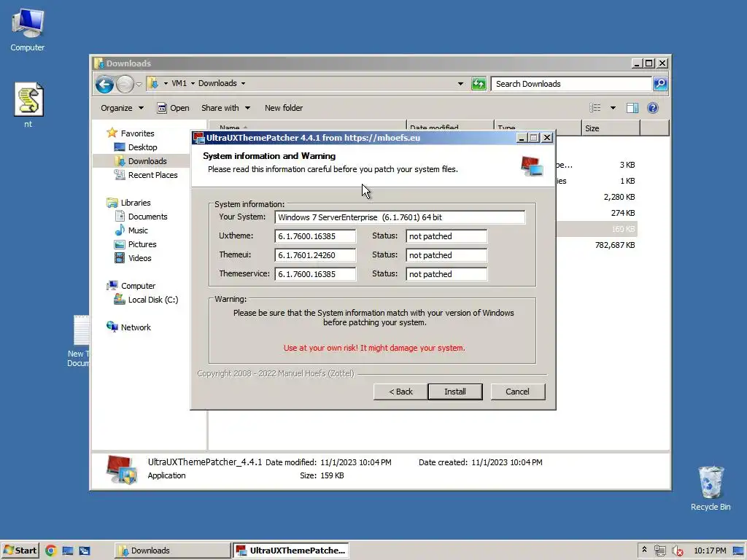The width and height of the screenshot is (747, 560).
Task: Toggle the preview pane icon
Action: point(632,108)
